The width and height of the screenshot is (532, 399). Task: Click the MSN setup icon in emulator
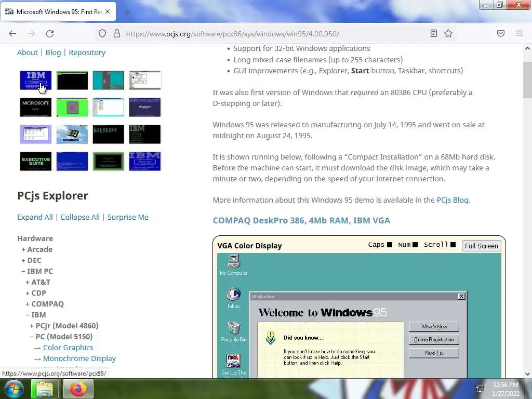pyautogui.click(x=233, y=365)
